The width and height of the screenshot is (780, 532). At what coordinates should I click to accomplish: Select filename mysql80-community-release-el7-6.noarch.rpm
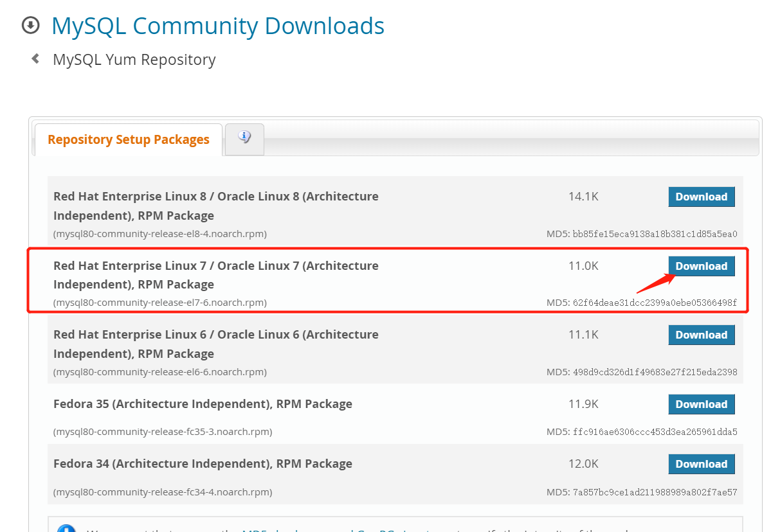[x=160, y=303]
